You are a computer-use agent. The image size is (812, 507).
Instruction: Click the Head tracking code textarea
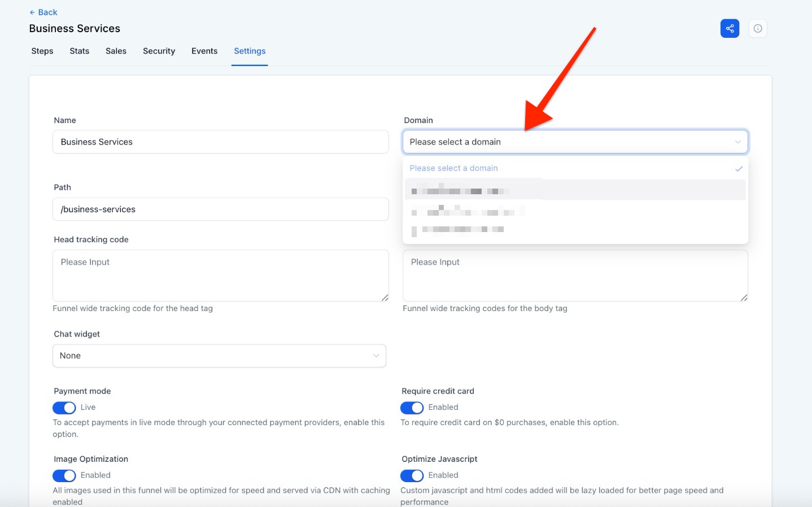click(x=220, y=276)
